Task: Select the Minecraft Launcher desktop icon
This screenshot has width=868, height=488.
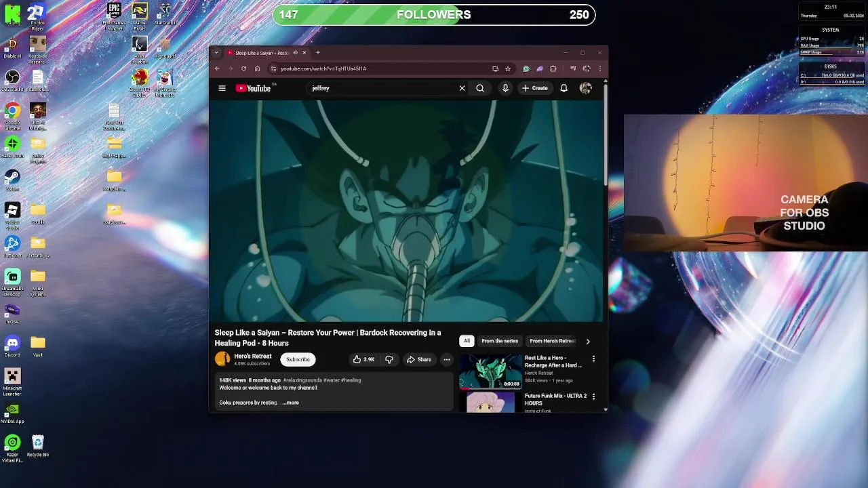Action: pyautogui.click(x=12, y=382)
